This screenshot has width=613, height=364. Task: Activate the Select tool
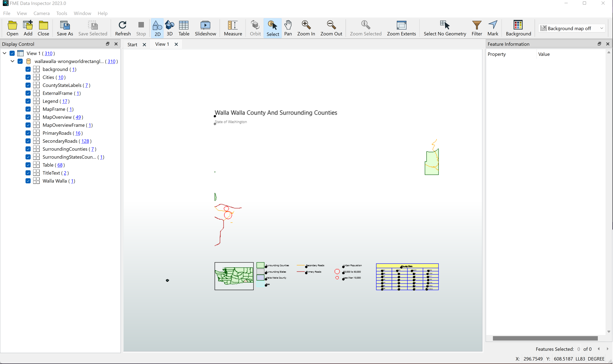273,28
